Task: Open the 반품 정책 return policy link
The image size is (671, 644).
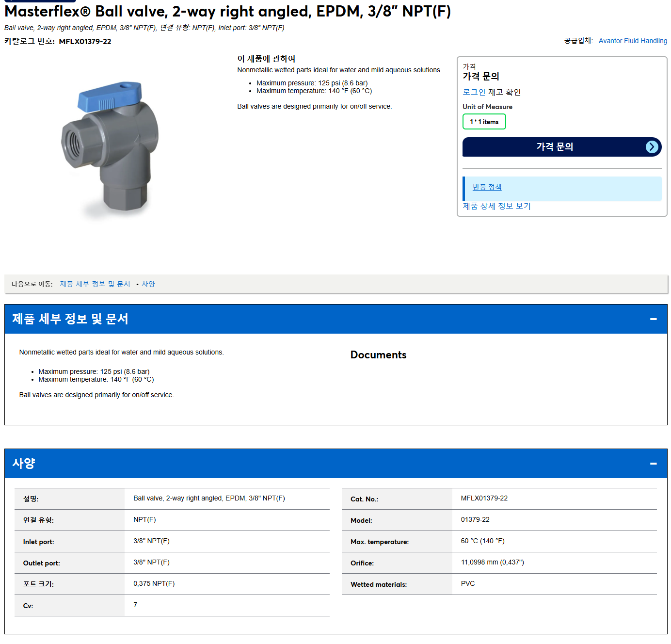Action: pyautogui.click(x=487, y=187)
